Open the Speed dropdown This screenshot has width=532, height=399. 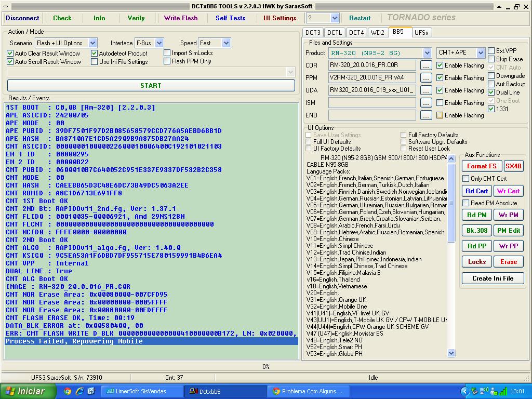pyautogui.click(x=227, y=43)
